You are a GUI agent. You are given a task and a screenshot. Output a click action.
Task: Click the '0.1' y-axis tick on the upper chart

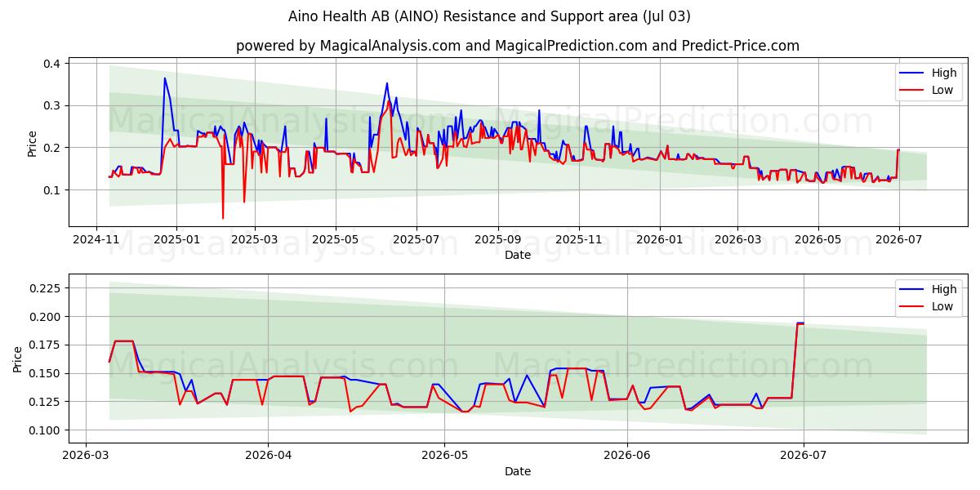click(51, 190)
